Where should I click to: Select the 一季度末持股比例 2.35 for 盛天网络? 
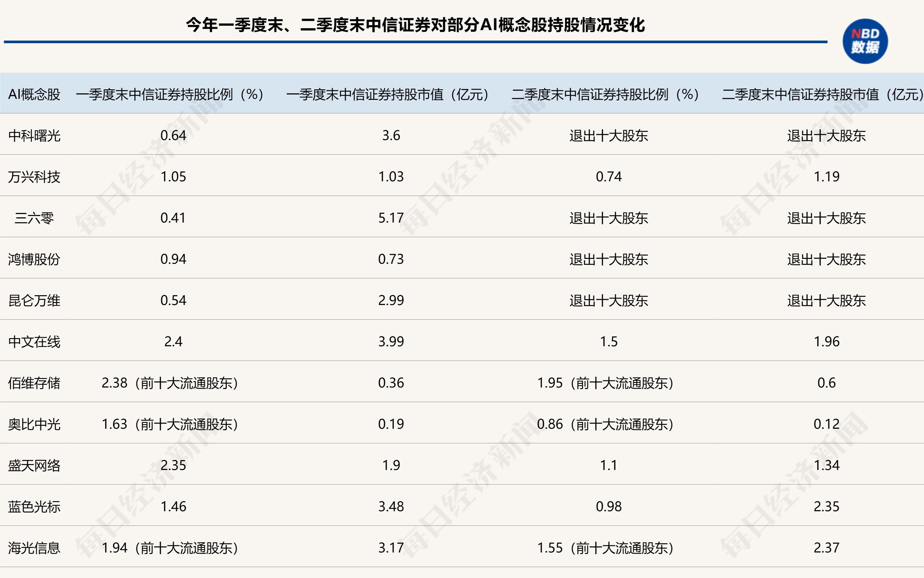[173, 466]
